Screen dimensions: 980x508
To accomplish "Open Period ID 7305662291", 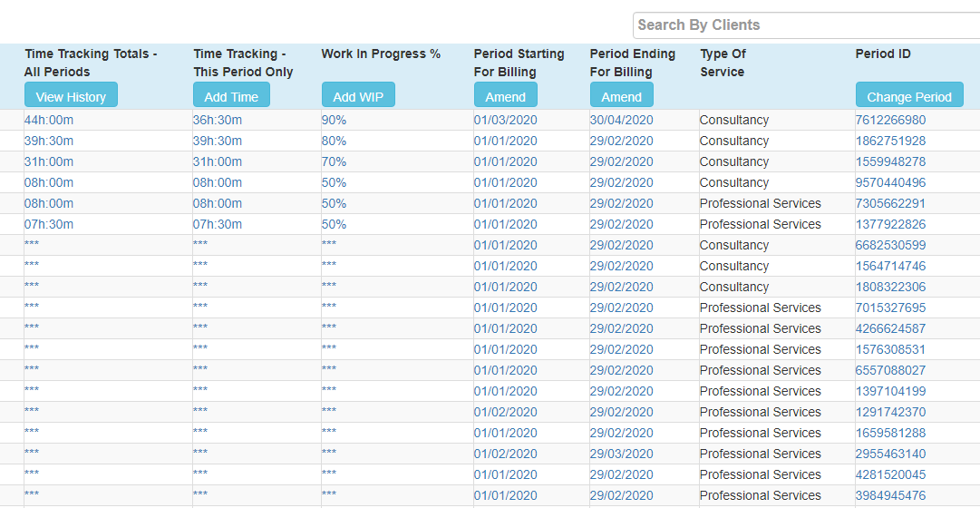I will pyautogui.click(x=890, y=203).
